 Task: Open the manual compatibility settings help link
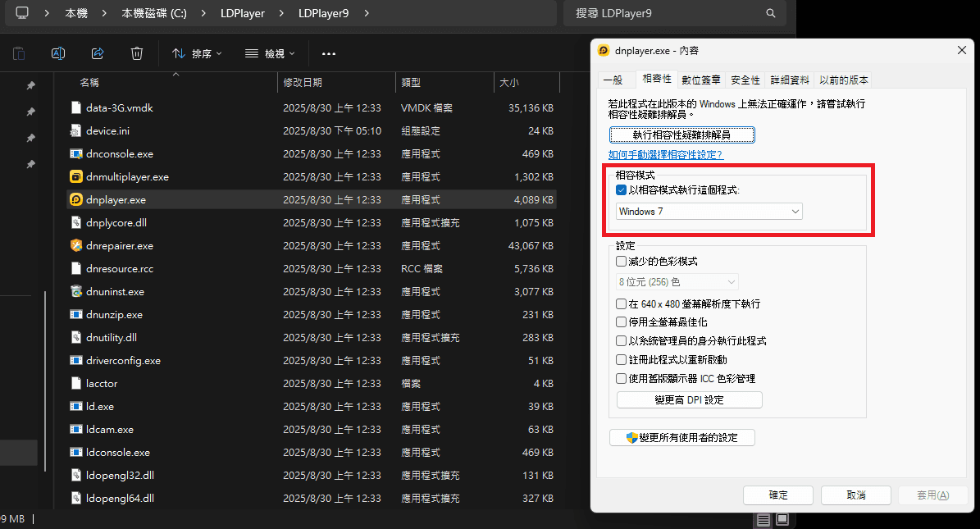[x=665, y=154]
